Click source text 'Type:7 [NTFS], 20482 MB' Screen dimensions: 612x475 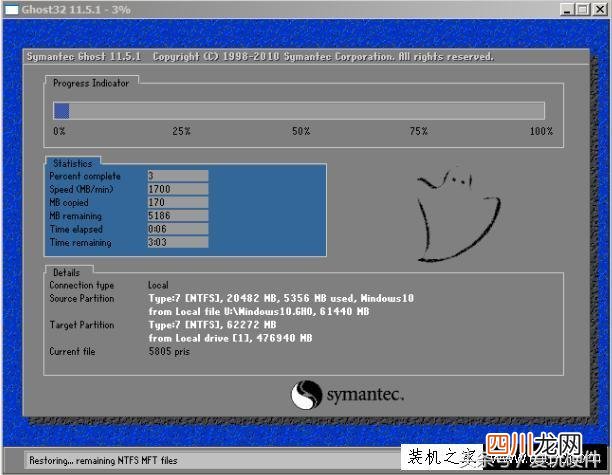click(213, 299)
